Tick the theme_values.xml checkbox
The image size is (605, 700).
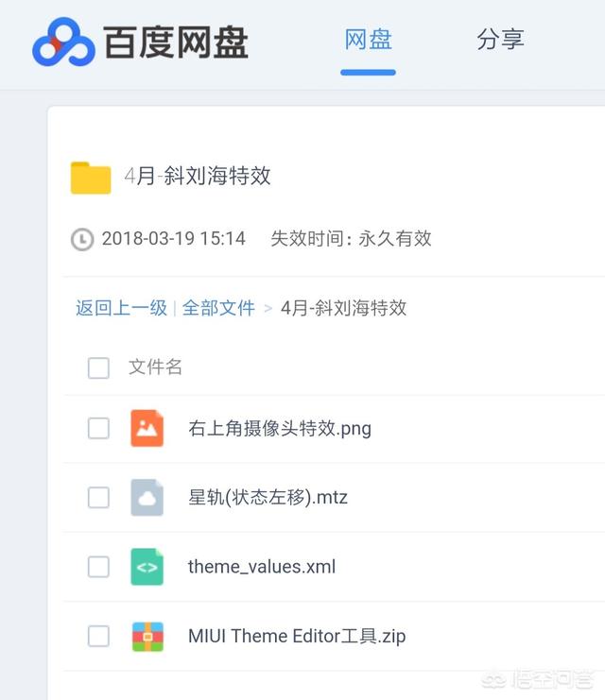tap(98, 567)
